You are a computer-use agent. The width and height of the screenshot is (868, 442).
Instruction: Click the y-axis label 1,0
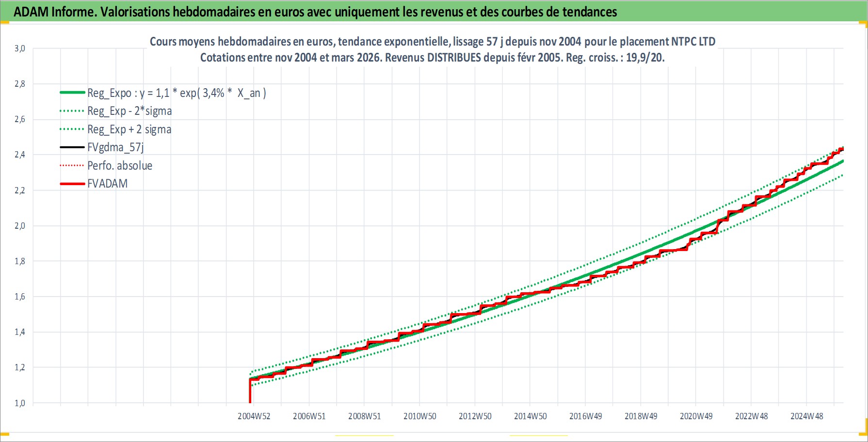pyautogui.click(x=19, y=403)
